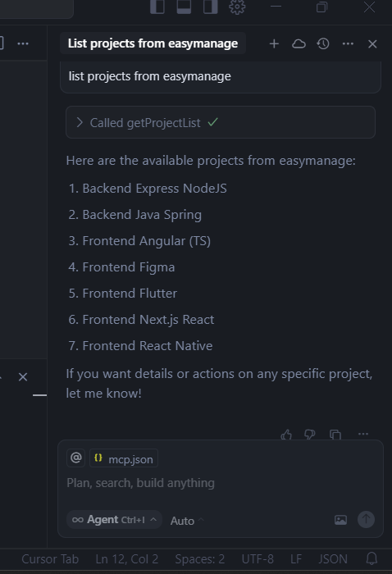The height and width of the screenshot is (574, 392).
Task: Open the Agent mode dropdown
Action: tap(114, 520)
